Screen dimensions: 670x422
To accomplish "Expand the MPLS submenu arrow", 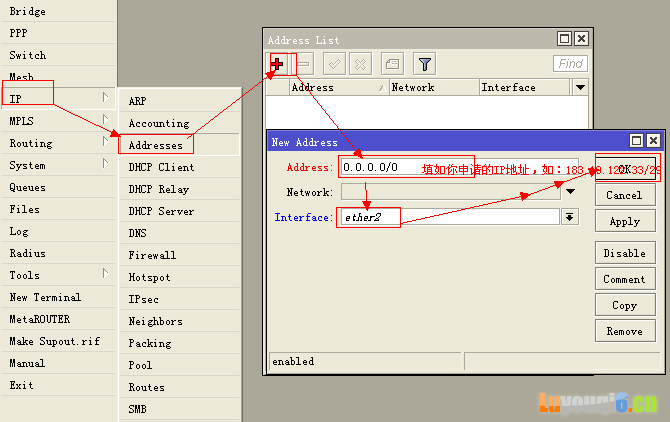I will tap(105, 119).
